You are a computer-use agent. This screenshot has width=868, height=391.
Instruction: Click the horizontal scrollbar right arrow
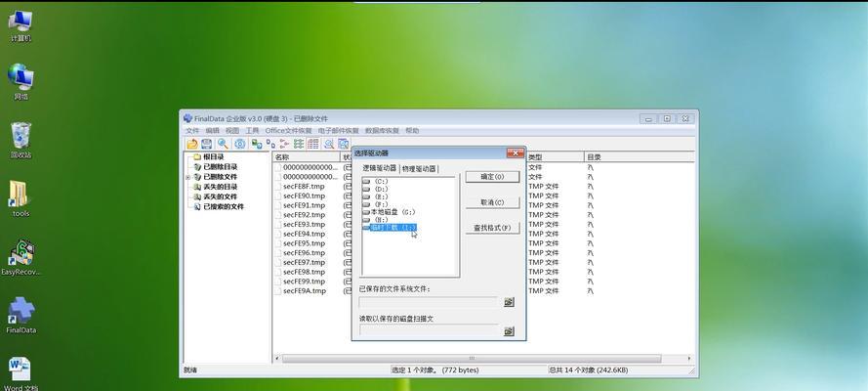(x=689, y=359)
